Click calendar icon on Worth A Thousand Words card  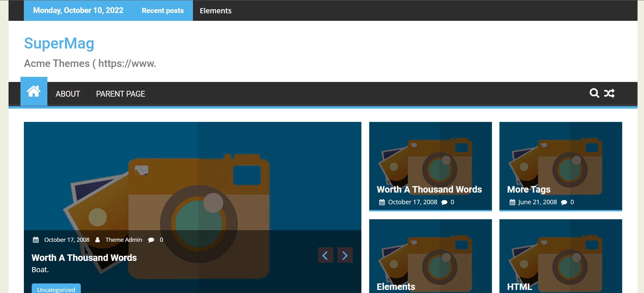(382, 202)
